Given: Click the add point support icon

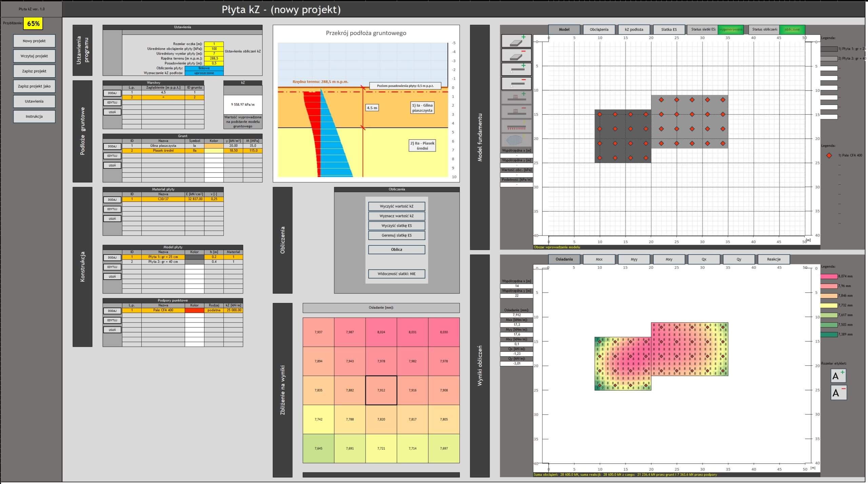Looking at the screenshot, I should [x=516, y=69].
